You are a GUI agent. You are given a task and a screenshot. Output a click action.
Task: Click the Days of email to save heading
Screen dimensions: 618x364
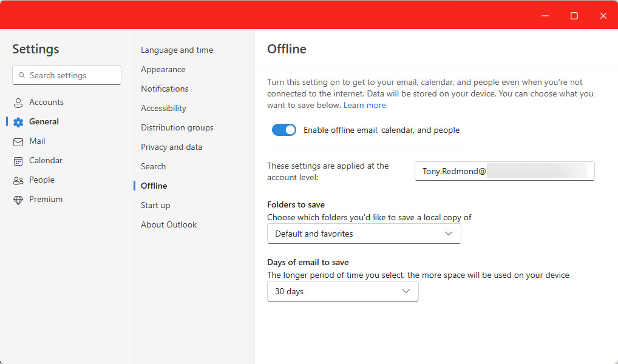click(308, 262)
